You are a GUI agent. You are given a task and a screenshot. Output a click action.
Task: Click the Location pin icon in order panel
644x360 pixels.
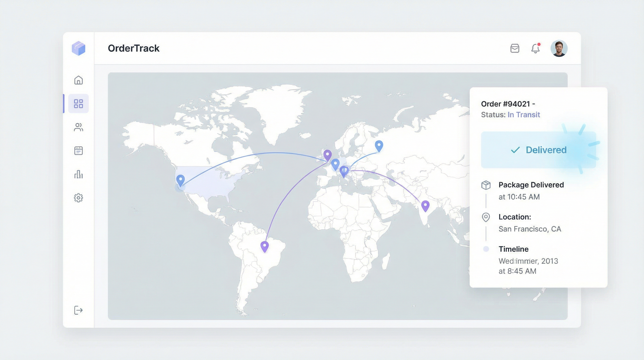[x=486, y=217]
